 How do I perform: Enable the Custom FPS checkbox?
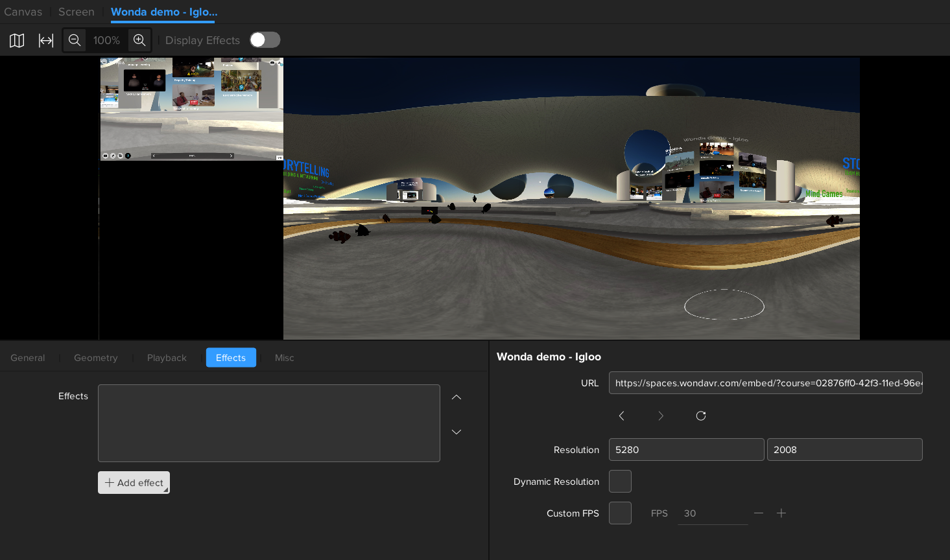click(x=620, y=513)
